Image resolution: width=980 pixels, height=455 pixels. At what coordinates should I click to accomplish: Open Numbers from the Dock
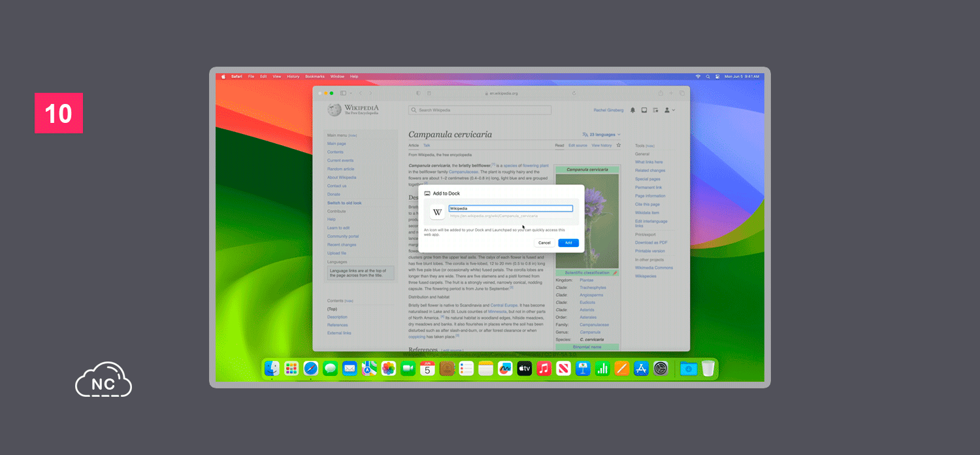point(602,369)
